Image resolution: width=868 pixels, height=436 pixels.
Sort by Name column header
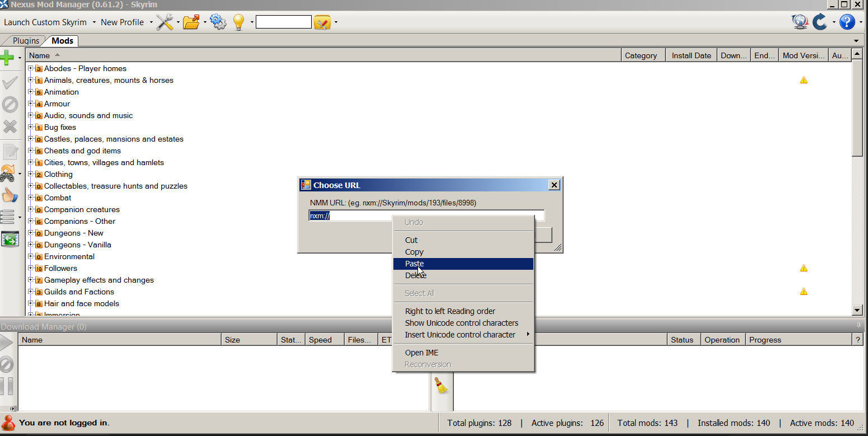coord(323,55)
